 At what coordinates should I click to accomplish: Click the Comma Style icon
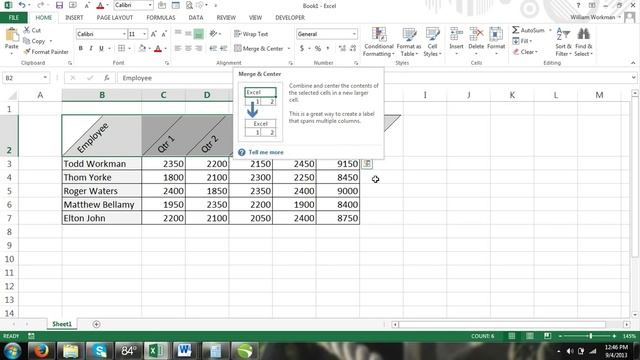328,49
